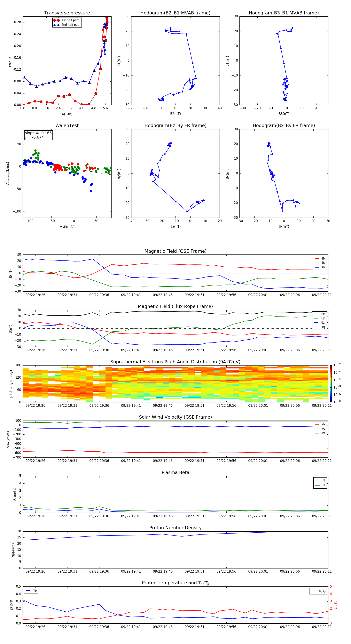This screenshot has width=351, height=644.
Task: Click the pitch angle colorbar
Action: pos(331,383)
